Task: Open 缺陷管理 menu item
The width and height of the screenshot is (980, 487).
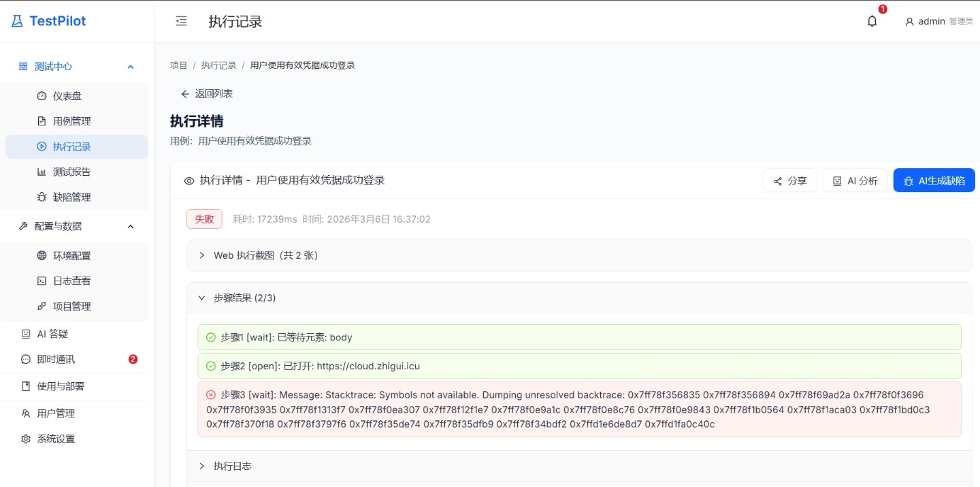Action: 77,197
